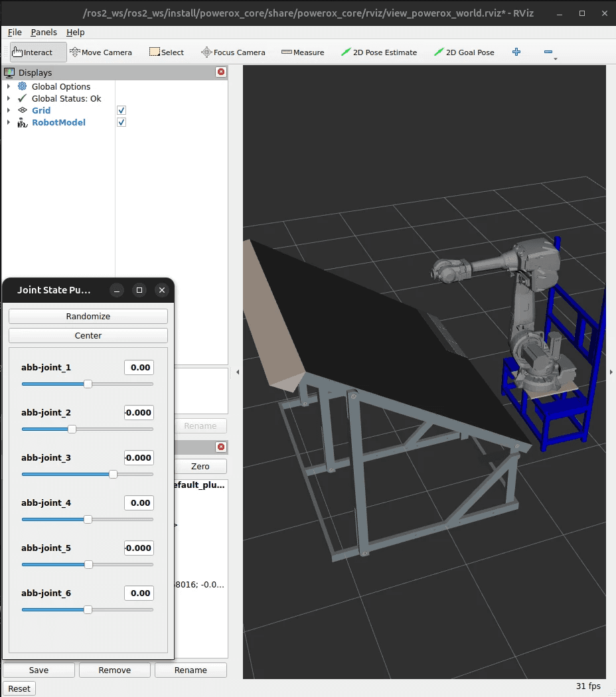Viewport: 616px width, 697px height.
Task: Choose the Select tool in toolbar
Action: [166, 52]
